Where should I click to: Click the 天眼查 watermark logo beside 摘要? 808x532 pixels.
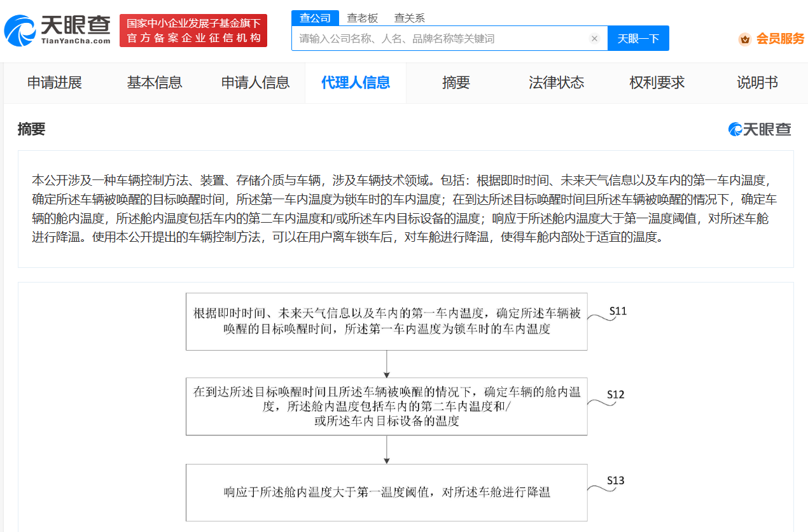click(760, 129)
